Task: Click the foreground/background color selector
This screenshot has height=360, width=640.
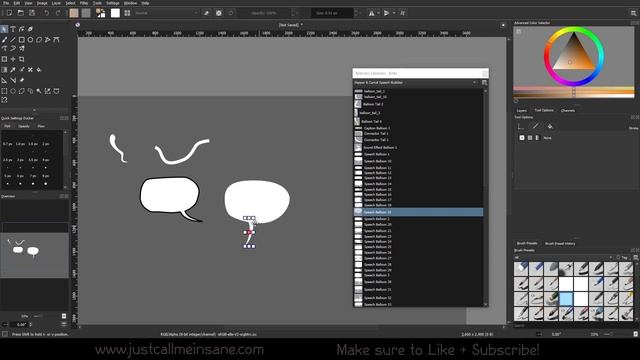Action: 100,13
